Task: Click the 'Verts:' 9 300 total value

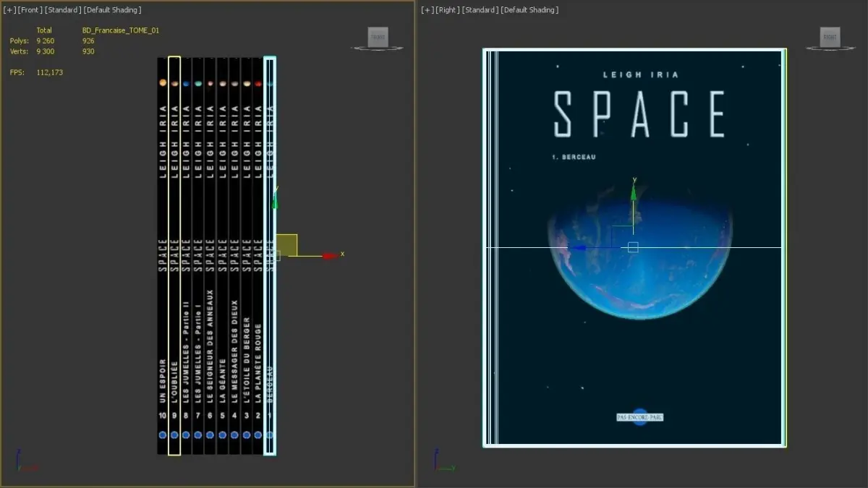Action: pos(45,51)
